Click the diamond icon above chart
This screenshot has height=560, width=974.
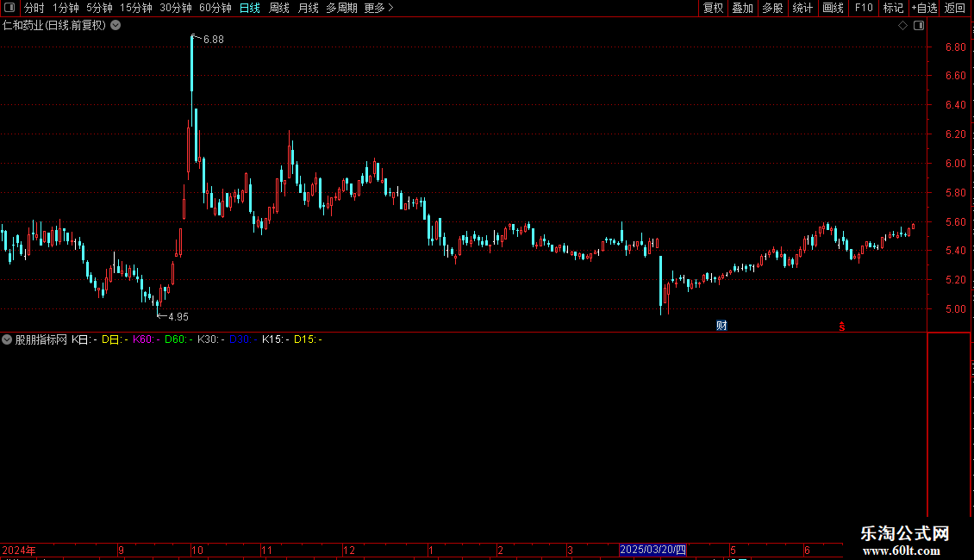(902, 26)
